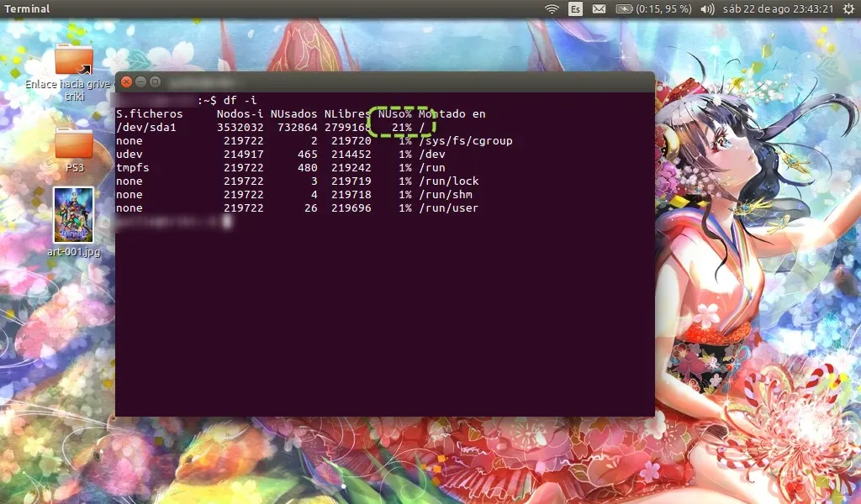Viewport: 861px width, 504px height.
Task: Minimize the terminal window
Action: (x=140, y=81)
